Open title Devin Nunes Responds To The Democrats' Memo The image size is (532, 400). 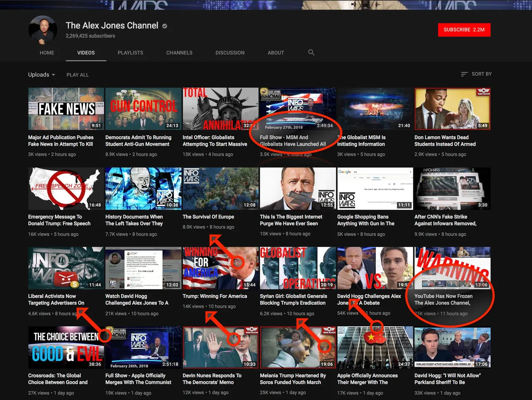tap(212, 379)
